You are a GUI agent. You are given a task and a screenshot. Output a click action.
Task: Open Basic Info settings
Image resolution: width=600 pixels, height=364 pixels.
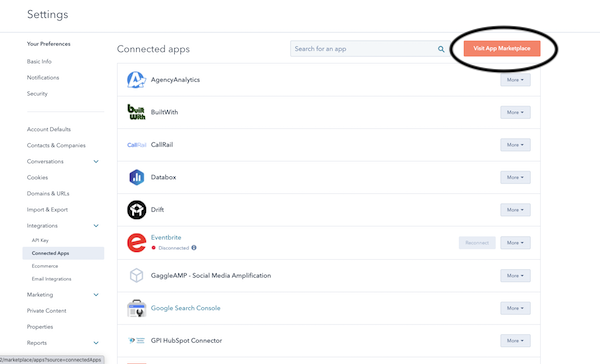click(x=39, y=61)
